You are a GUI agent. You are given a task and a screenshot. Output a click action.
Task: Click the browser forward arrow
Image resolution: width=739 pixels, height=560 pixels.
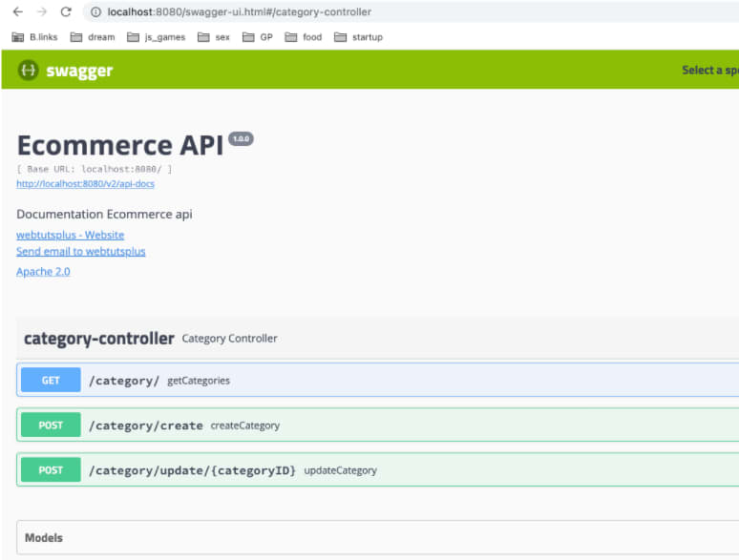[42, 11]
